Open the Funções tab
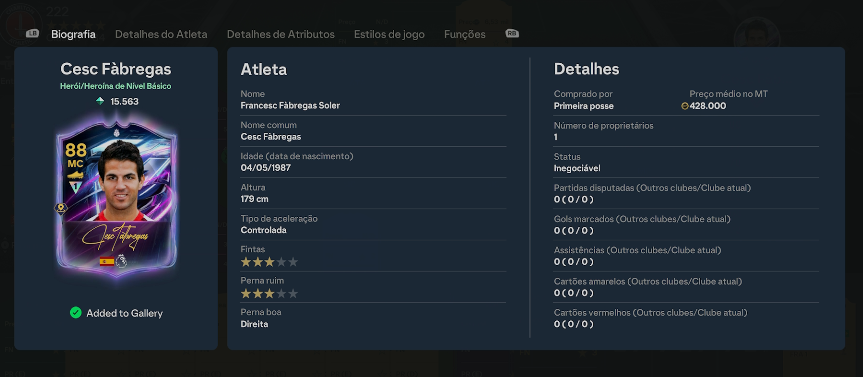This screenshot has width=863, height=377. pyautogui.click(x=465, y=34)
